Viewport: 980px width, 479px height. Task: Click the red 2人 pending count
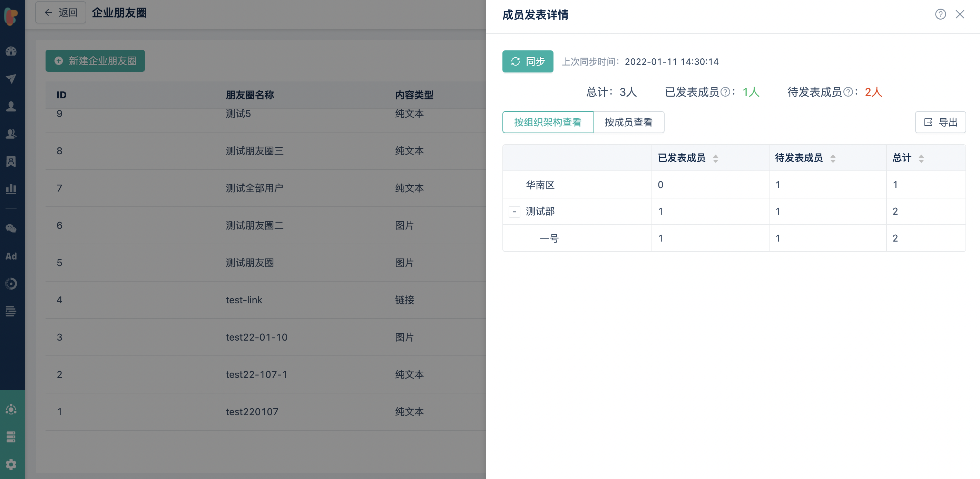(873, 92)
